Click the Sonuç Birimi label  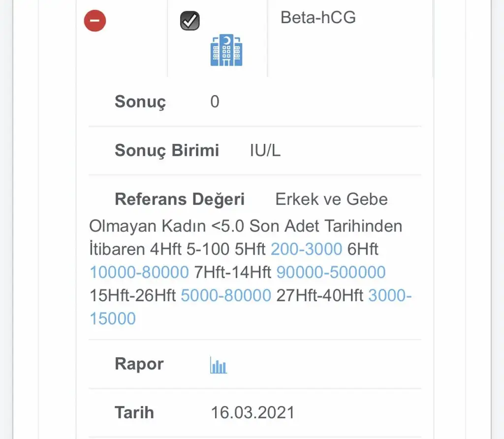tap(167, 150)
